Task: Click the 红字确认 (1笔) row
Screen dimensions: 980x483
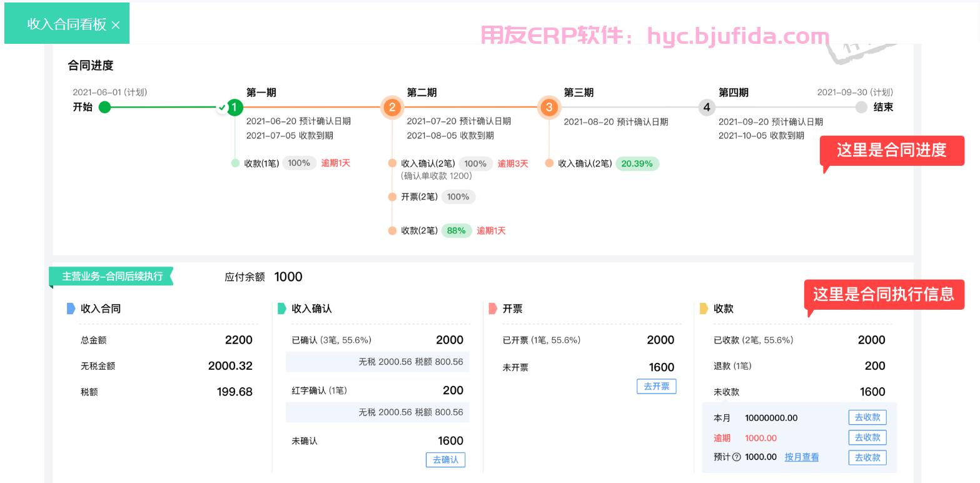Action: click(x=378, y=390)
